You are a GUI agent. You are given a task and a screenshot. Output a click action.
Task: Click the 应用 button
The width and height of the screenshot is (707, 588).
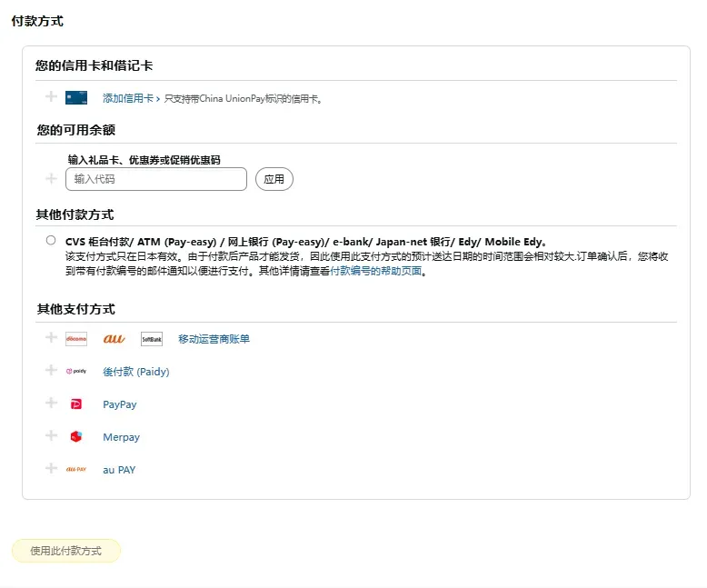[274, 179]
